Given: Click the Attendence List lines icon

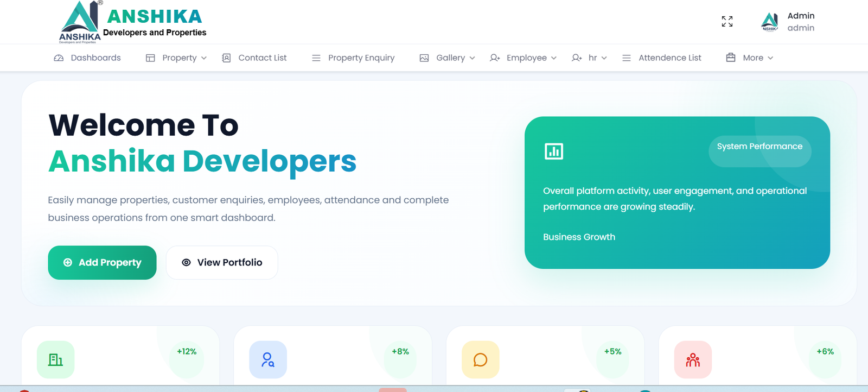Looking at the screenshot, I should (x=627, y=58).
